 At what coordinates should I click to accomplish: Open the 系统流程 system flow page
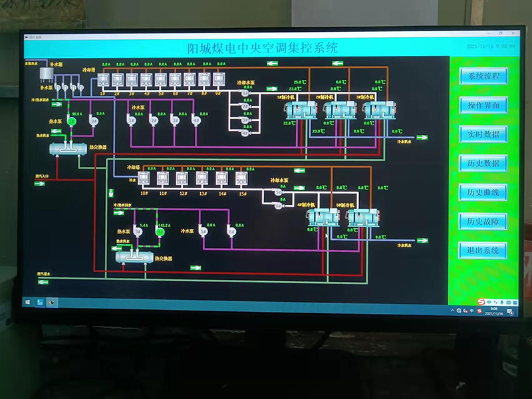click(483, 76)
